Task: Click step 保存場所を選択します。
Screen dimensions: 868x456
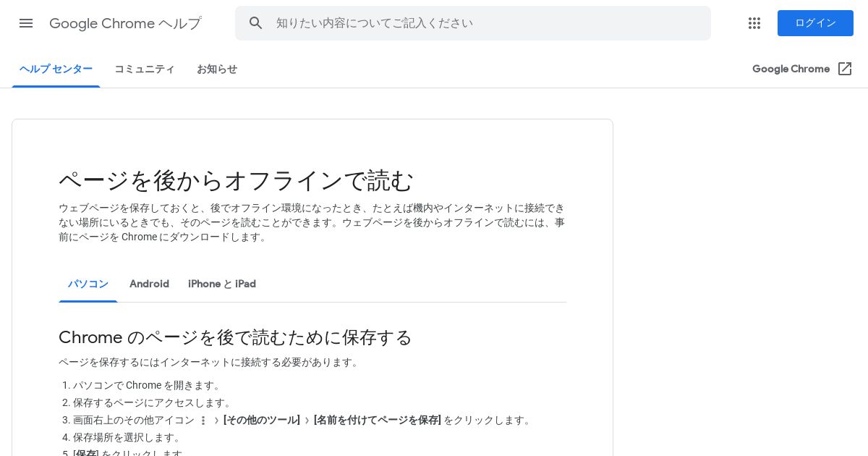Action: [x=128, y=437]
